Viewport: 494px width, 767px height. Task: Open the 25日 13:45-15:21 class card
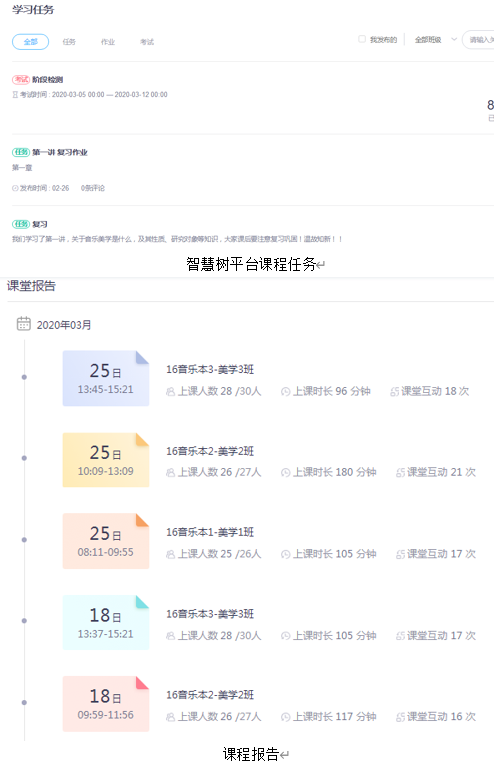point(106,378)
